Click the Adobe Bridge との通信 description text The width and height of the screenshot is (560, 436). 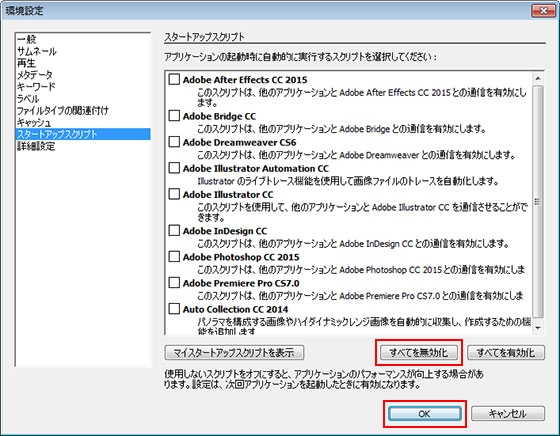342,129
